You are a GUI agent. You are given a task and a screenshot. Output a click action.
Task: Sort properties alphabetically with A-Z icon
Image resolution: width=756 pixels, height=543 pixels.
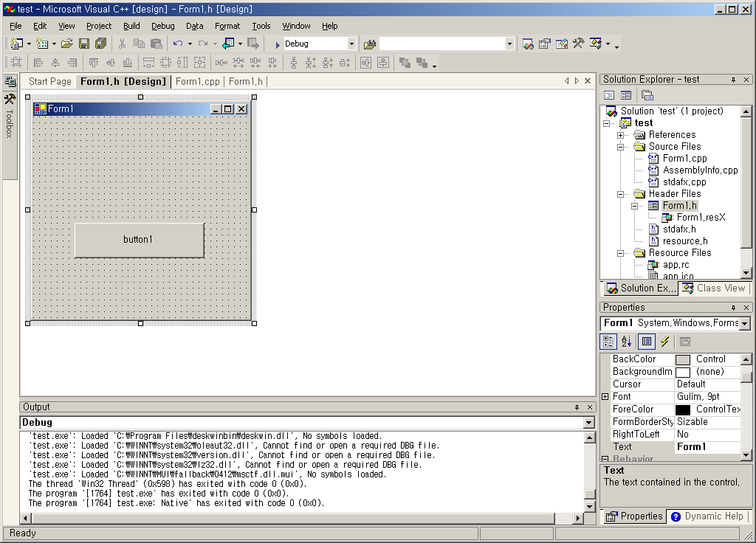click(x=626, y=342)
